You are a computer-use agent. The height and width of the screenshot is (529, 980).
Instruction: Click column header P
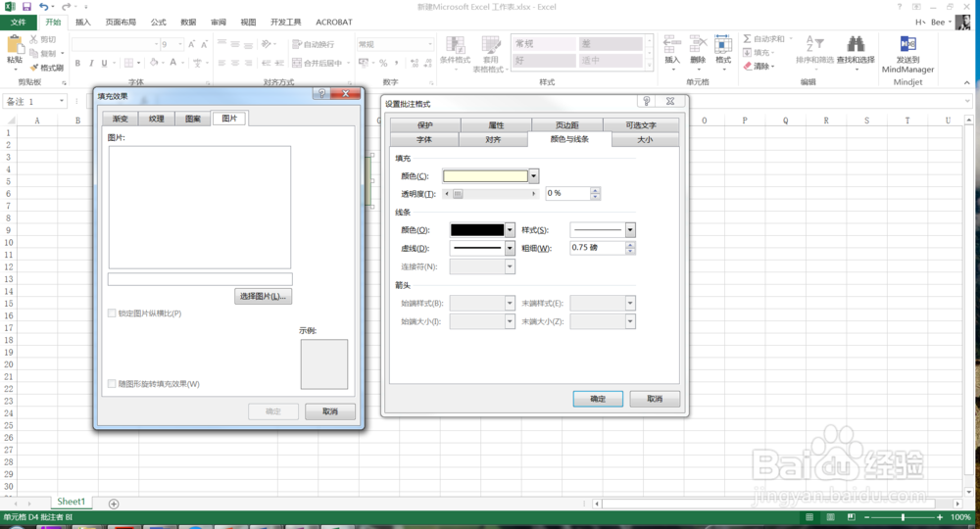click(x=745, y=120)
